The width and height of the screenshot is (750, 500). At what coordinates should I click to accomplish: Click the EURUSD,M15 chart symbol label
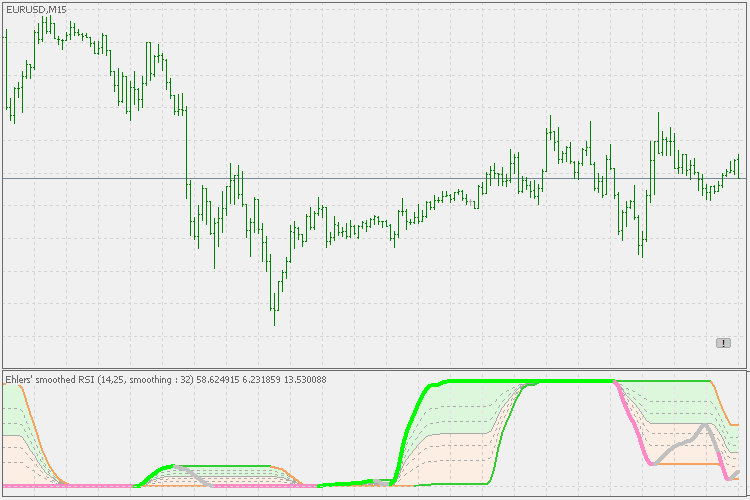(x=36, y=10)
